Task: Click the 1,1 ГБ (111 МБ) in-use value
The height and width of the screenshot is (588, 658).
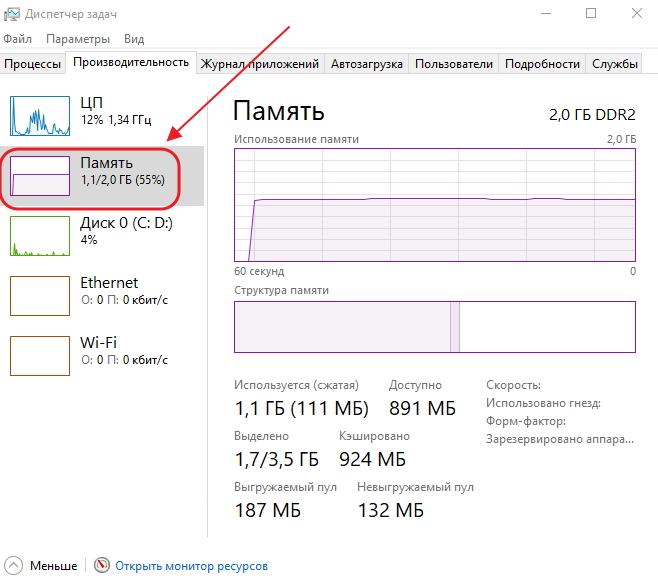Action: [x=302, y=408]
